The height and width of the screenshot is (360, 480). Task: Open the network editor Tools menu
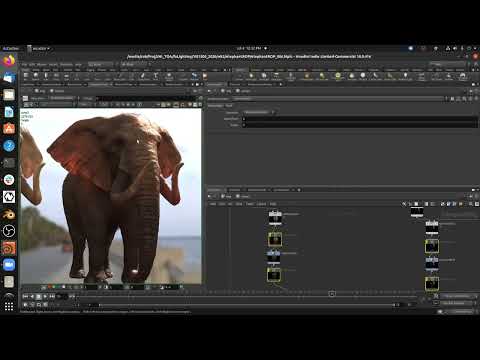point(250,204)
